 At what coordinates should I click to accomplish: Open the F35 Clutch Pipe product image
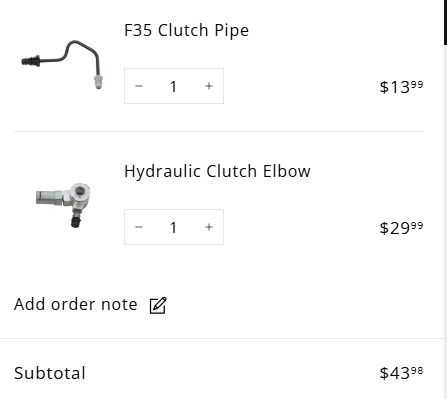(x=63, y=64)
